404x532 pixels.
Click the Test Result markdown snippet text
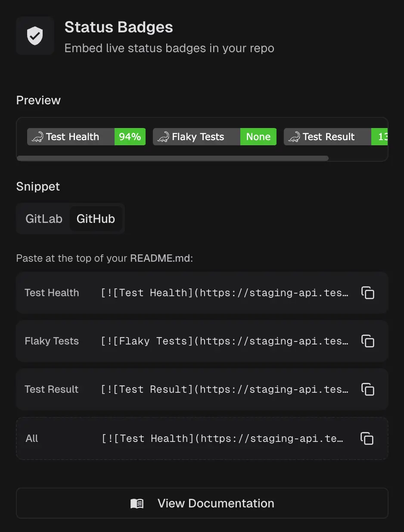(224, 390)
